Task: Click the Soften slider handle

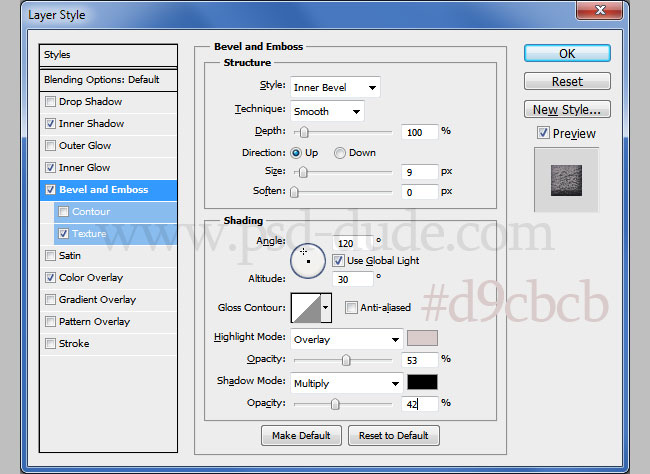Action: 294,192
